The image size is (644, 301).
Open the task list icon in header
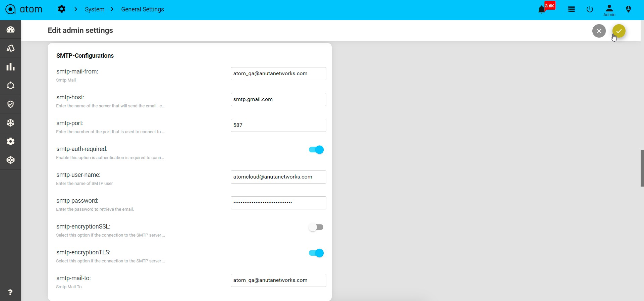coord(572,9)
